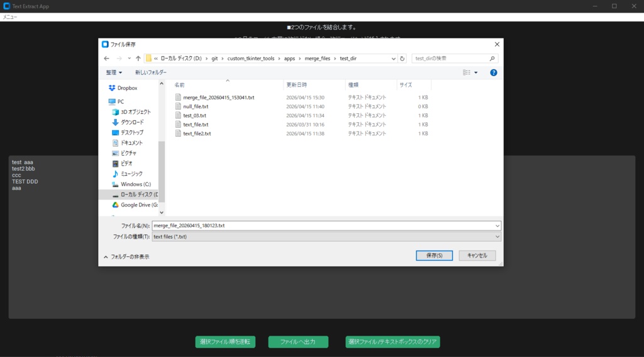This screenshot has width=644, height=357.
Task: Open the 3D オブジェクト folder
Action: tap(136, 112)
